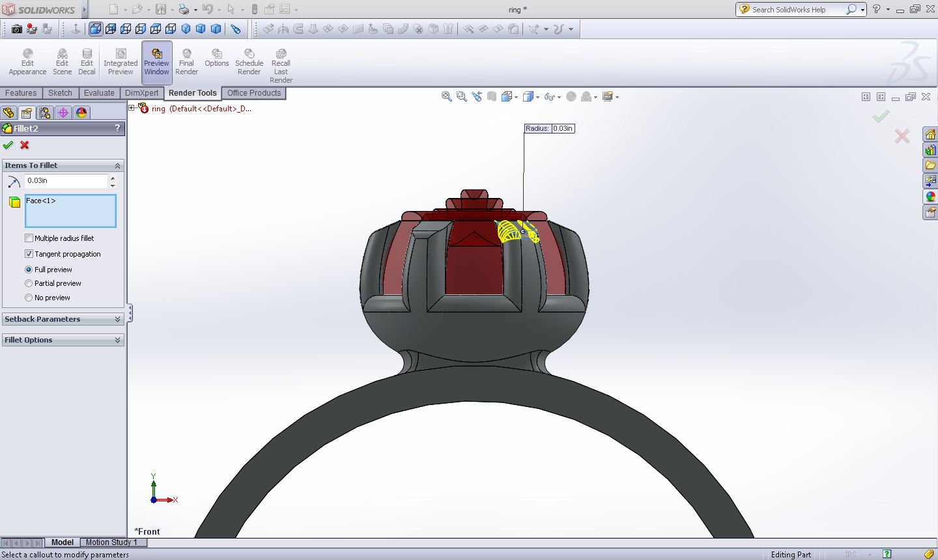Open SolidWorks menu flyout arrow
This screenshot has height=560, width=938.
[84, 10]
